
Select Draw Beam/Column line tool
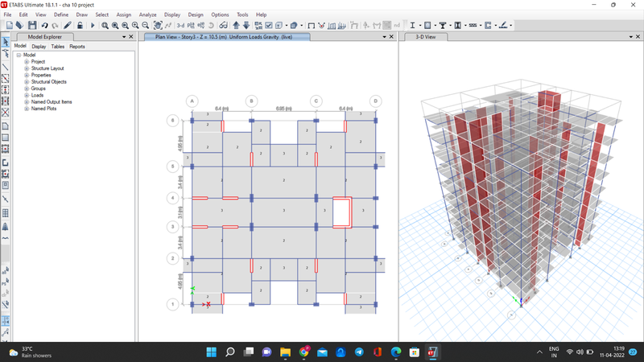pyautogui.click(x=6, y=67)
